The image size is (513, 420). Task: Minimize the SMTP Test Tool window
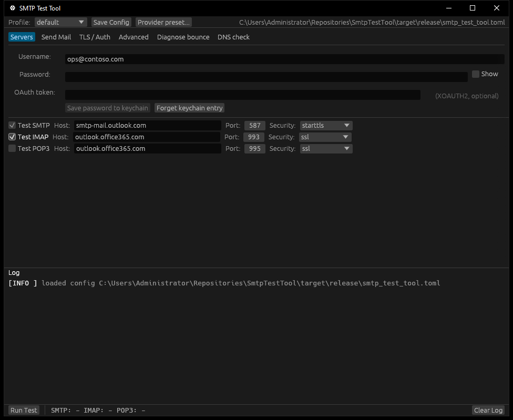point(448,8)
